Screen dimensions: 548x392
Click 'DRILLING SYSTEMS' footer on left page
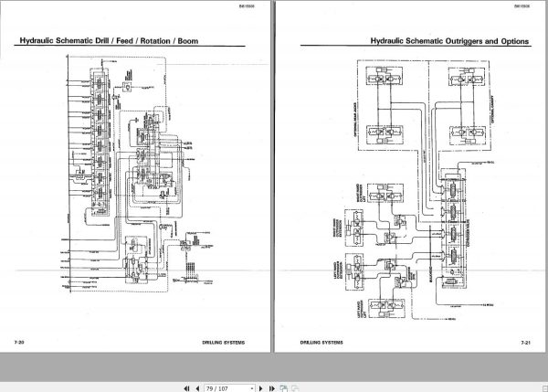[x=224, y=343]
